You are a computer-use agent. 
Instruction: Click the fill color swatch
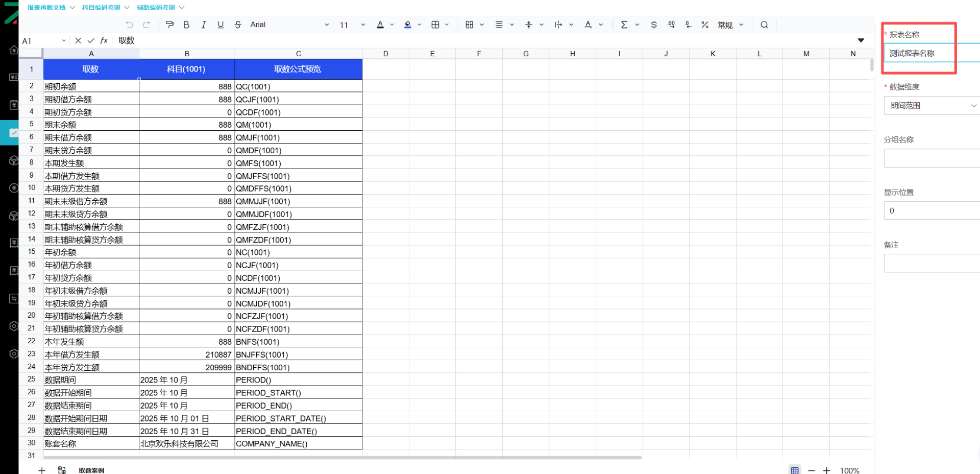point(408,25)
